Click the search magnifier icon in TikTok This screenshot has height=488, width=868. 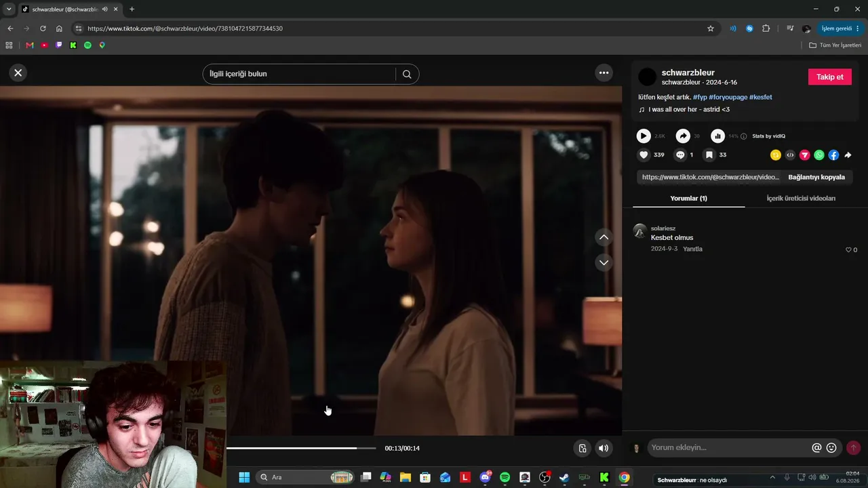coord(407,74)
